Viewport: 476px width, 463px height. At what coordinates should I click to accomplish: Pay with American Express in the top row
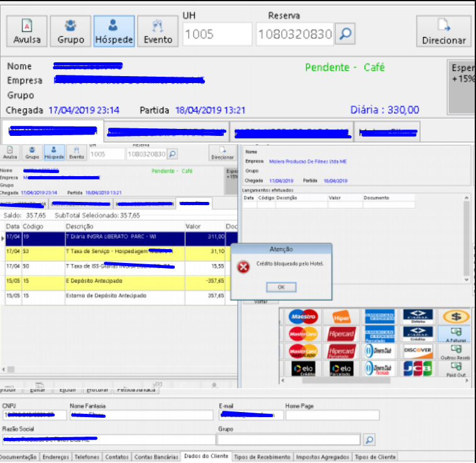tap(380, 316)
